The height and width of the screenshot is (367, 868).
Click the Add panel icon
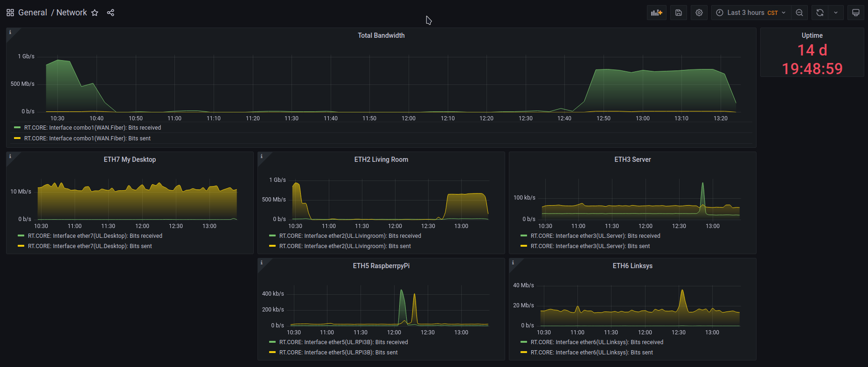coord(656,13)
